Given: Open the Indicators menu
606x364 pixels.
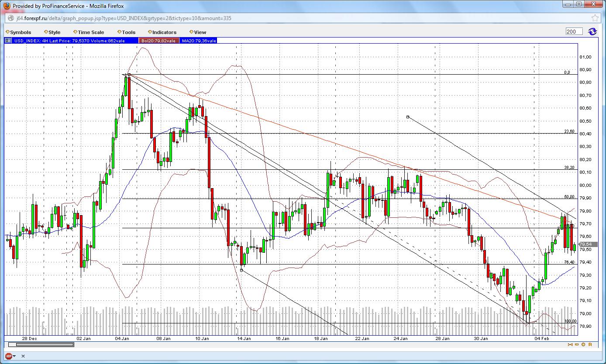Looking at the screenshot, I should 162,32.
